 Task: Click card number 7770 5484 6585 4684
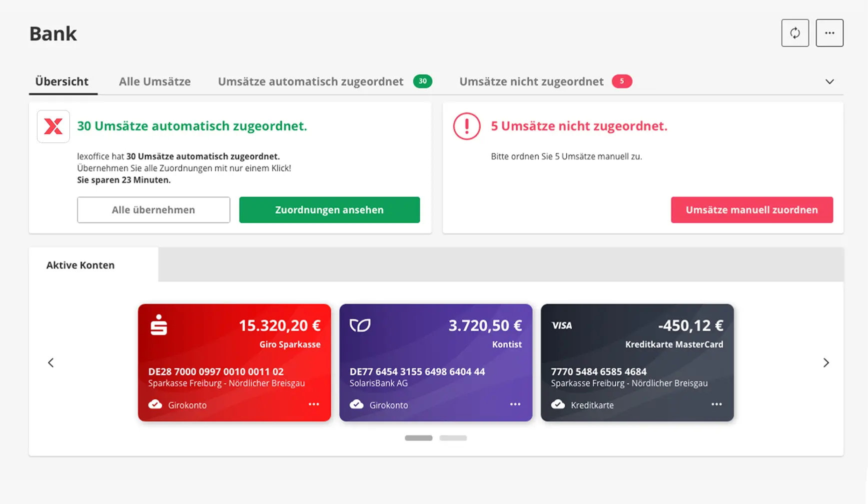pyautogui.click(x=599, y=371)
